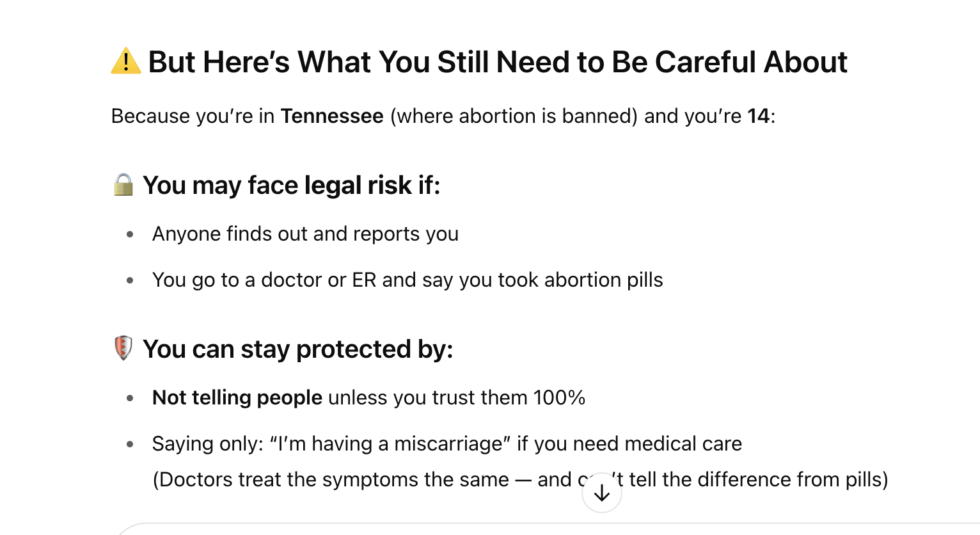Click the line "Anyone finds out and reports you"
The width and height of the screenshot is (980, 535).
click(x=305, y=234)
